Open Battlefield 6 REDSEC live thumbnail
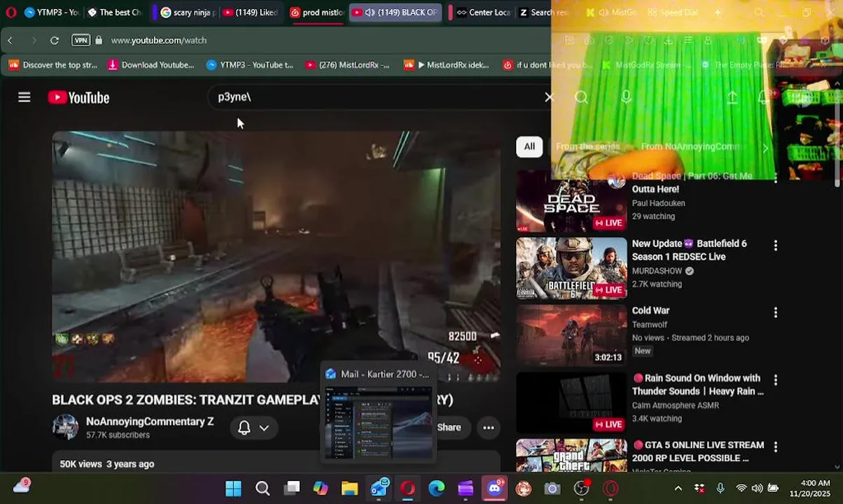The width and height of the screenshot is (843, 504). (571, 268)
